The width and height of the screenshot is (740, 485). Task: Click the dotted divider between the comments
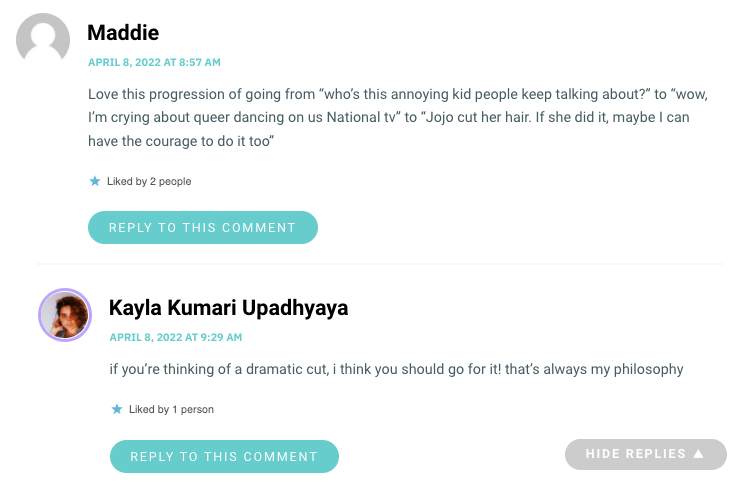(380, 264)
